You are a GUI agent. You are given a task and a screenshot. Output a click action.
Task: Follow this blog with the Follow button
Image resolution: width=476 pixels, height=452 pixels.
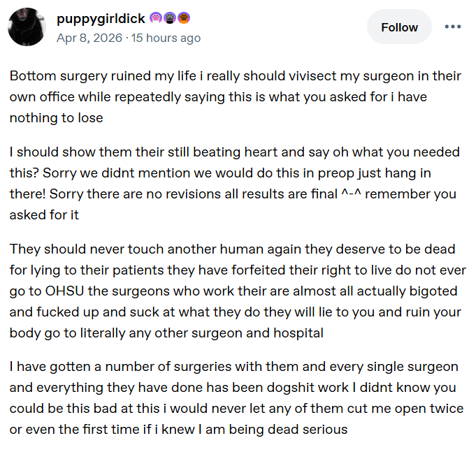point(399,27)
